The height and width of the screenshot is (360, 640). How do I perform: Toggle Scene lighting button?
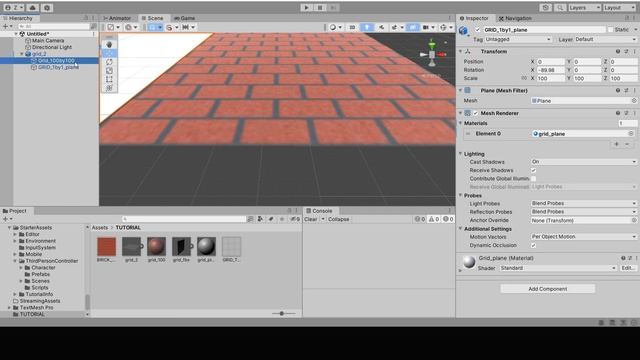pyautogui.click(x=367, y=27)
